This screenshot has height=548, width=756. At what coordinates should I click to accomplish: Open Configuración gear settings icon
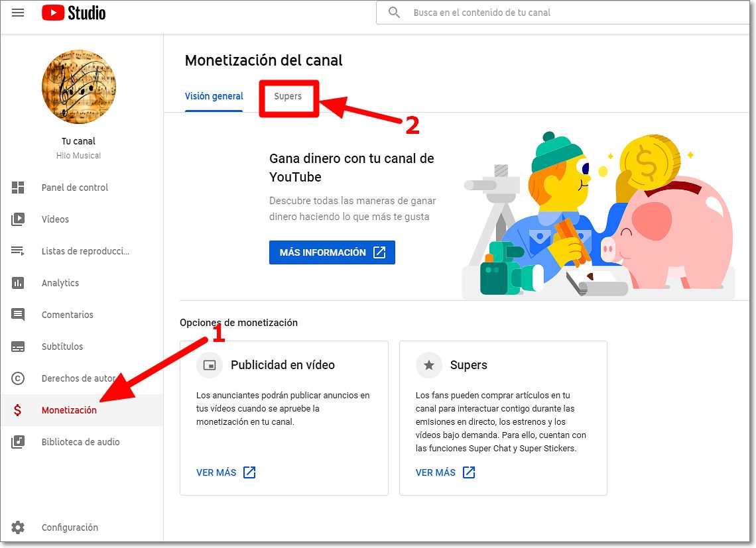[x=18, y=527]
